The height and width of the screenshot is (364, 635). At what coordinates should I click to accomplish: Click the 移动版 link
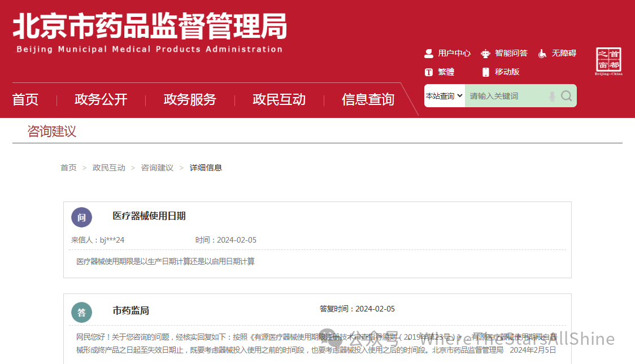click(x=507, y=72)
